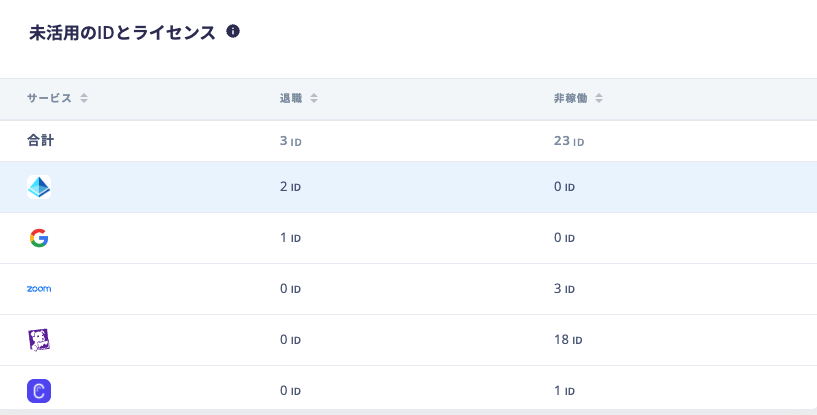Image resolution: width=817 pixels, height=415 pixels.
Task: Click the サービス column header text
Action: click(x=49, y=98)
